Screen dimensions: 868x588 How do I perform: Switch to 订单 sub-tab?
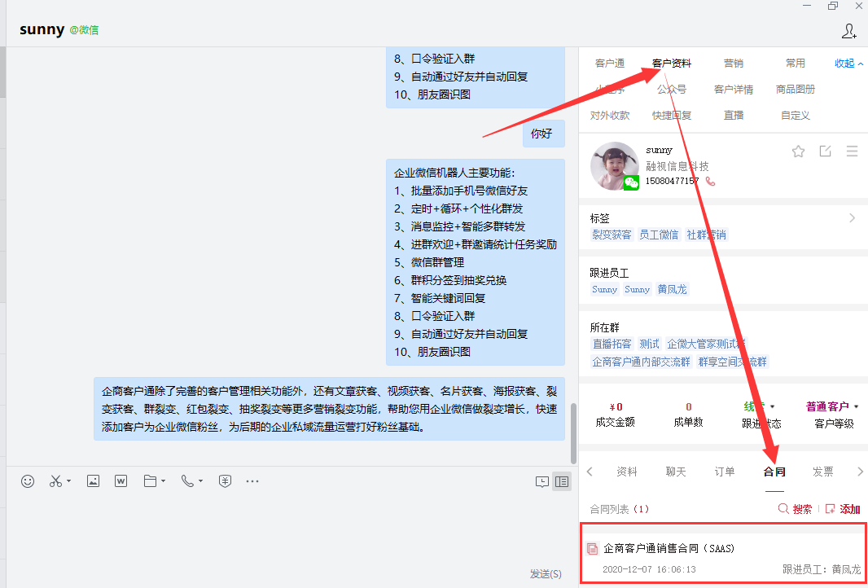725,472
